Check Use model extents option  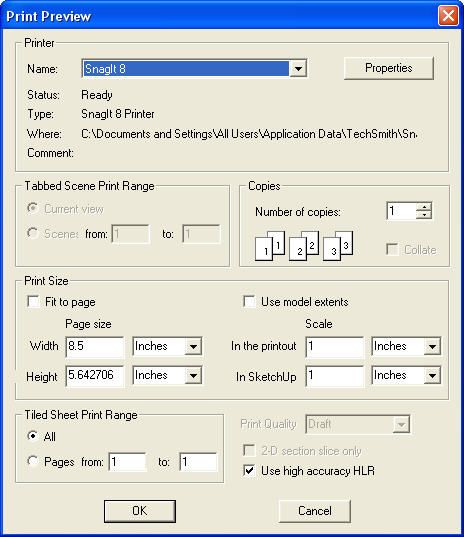point(249,302)
